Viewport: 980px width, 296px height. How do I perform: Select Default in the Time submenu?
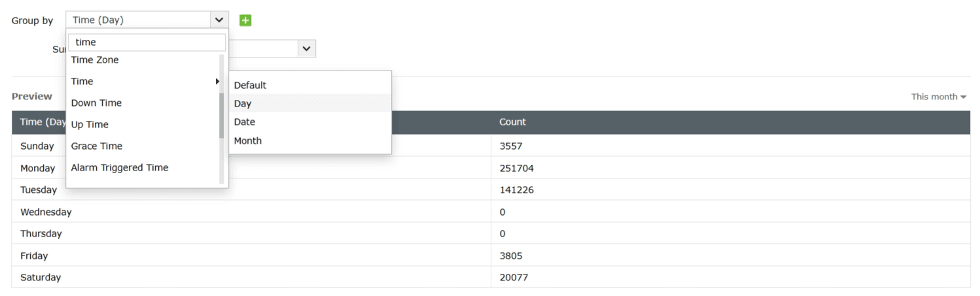click(250, 86)
